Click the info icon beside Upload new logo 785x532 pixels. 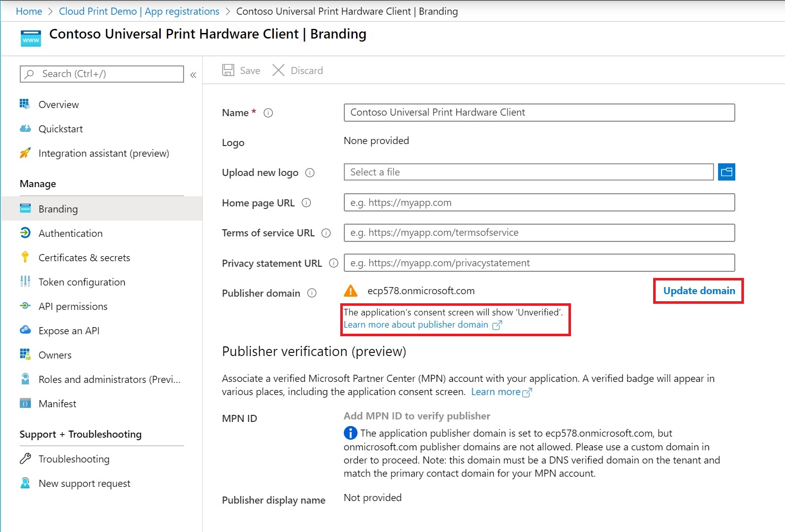pyautogui.click(x=310, y=173)
